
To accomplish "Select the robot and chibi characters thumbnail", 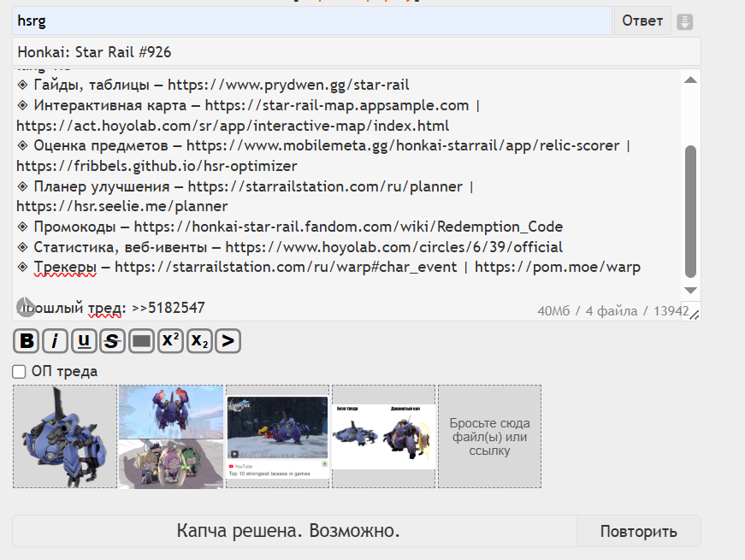I will click(x=171, y=437).
